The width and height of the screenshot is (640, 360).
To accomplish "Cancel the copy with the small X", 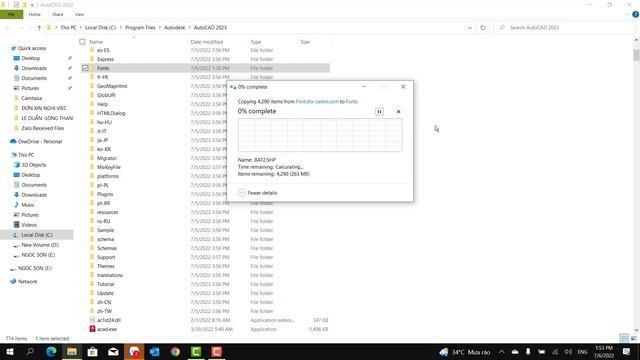I will tap(398, 111).
